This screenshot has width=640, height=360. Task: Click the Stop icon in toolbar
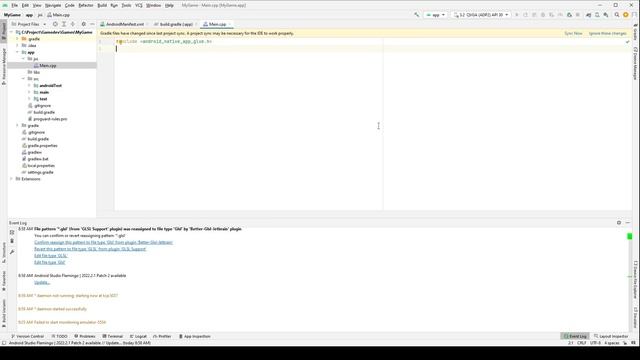578,15
